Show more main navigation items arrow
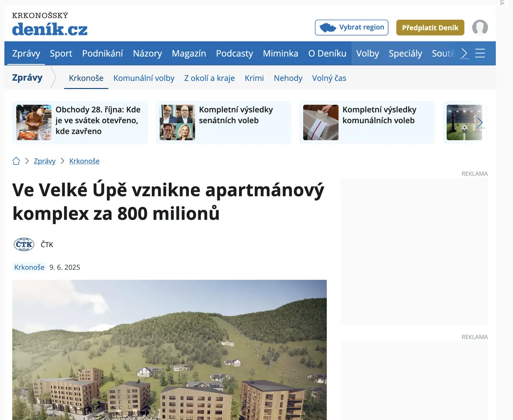513x420 pixels. pos(464,53)
